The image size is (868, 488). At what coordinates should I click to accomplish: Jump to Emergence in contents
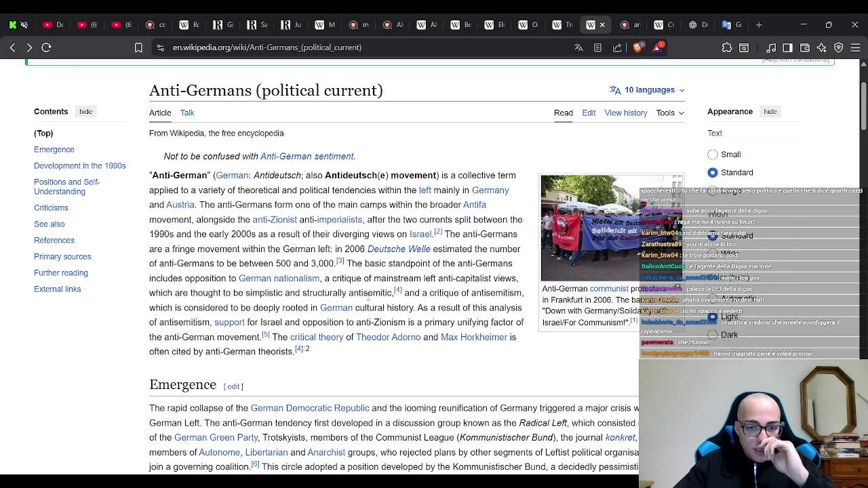tap(54, 150)
